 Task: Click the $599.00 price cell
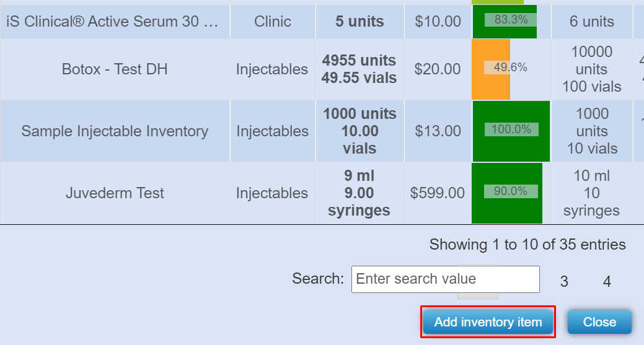(437, 193)
